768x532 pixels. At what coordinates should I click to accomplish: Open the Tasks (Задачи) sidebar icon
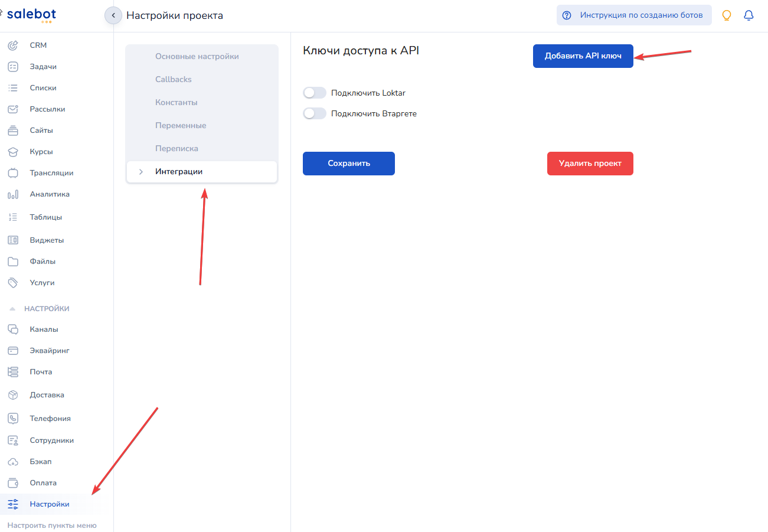pos(12,67)
